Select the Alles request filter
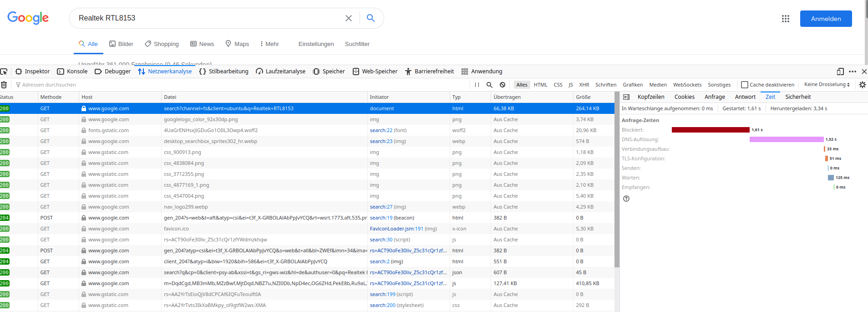 (522, 85)
